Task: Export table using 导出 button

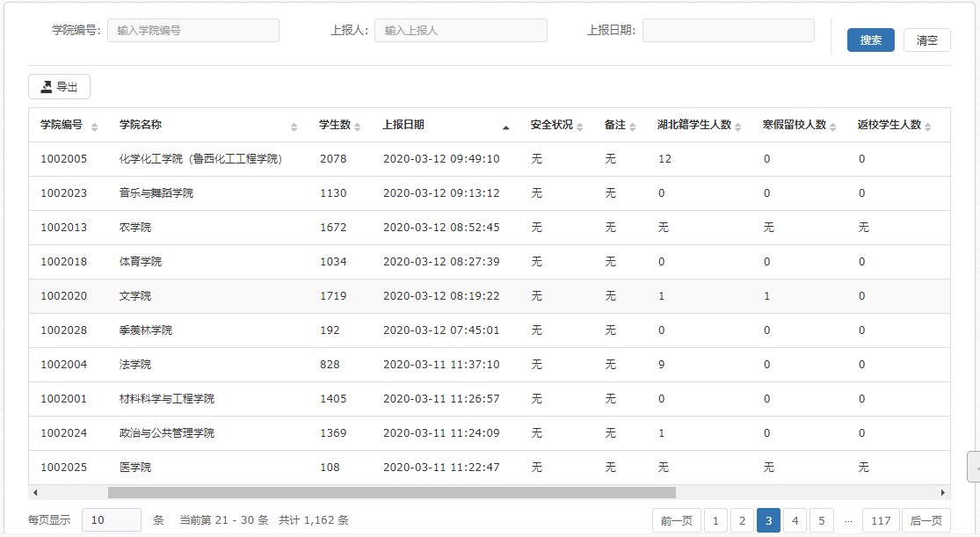Action: click(x=60, y=87)
